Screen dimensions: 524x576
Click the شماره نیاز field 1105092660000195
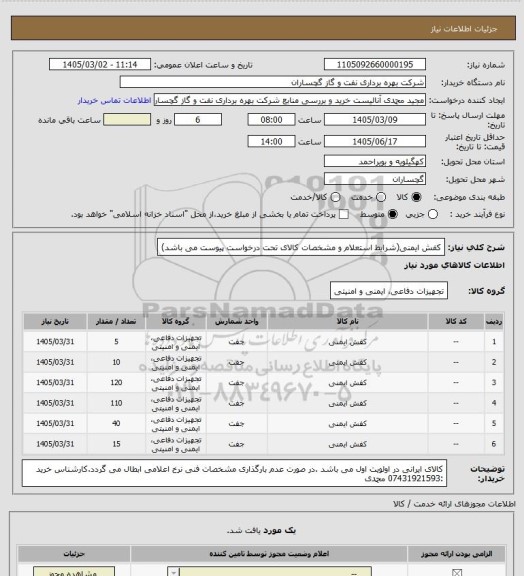375,64
